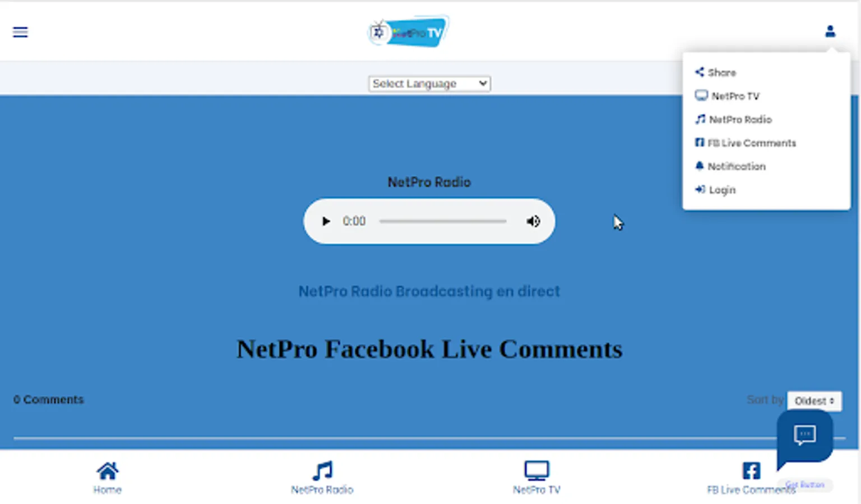
Task: Click the Get Button label under the chat widget
Action: pos(805,485)
